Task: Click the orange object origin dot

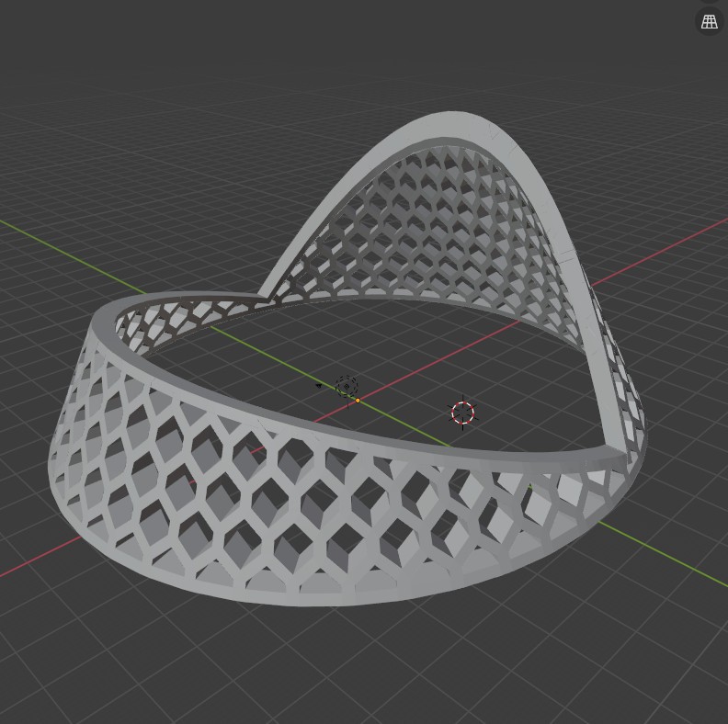Action: (358, 401)
